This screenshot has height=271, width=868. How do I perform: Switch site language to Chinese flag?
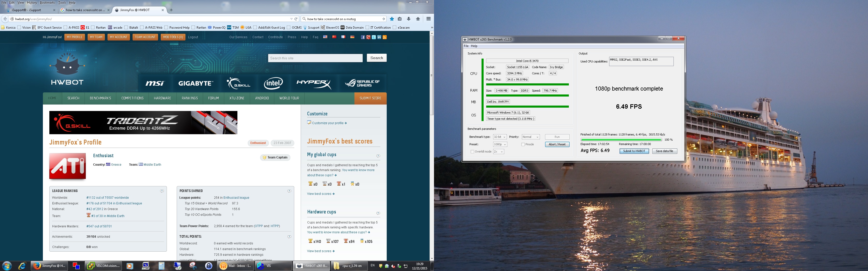click(x=334, y=37)
